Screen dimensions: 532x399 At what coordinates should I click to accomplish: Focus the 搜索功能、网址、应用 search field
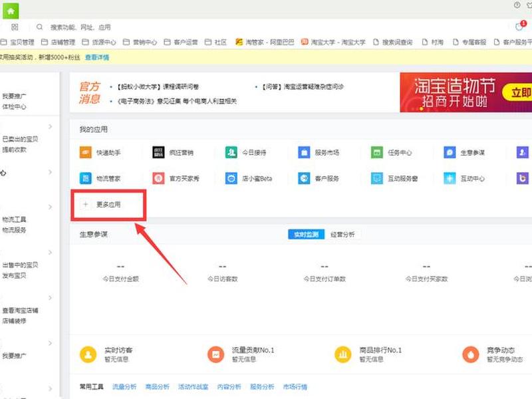point(80,27)
